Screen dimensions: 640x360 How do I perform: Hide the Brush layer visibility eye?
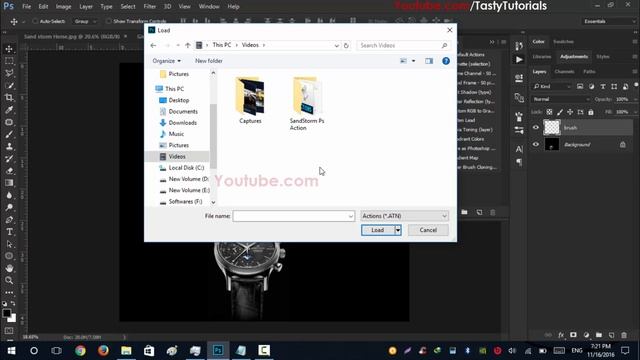click(536, 128)
